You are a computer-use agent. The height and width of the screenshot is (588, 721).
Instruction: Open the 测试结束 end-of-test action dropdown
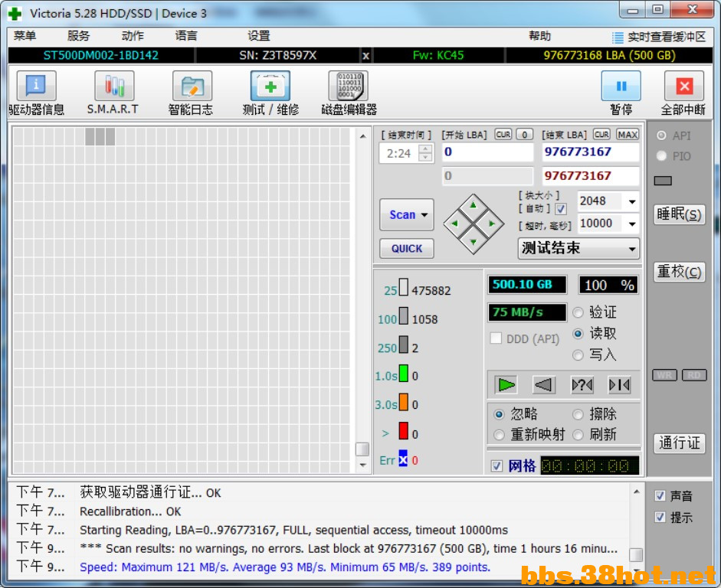(578, 249)
